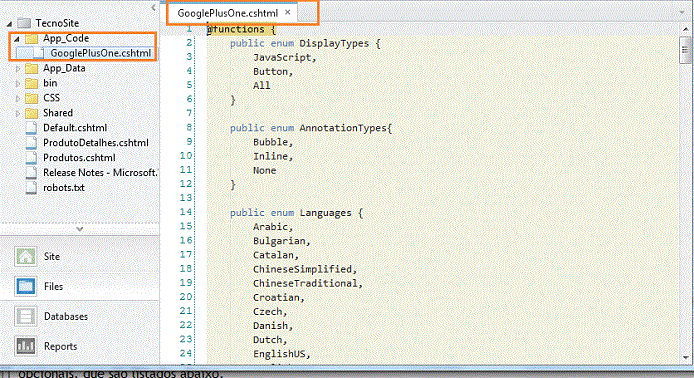Select the App_Code folder label

66,39
